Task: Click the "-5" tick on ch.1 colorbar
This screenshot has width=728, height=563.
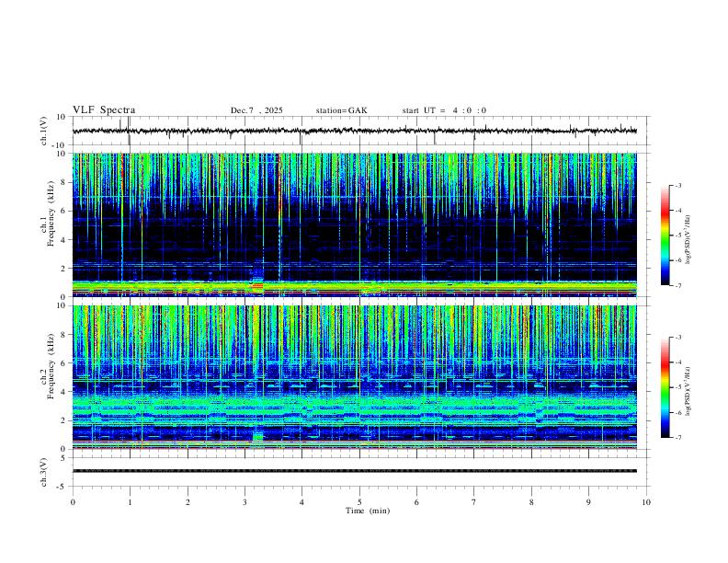Action: [677, 236]
